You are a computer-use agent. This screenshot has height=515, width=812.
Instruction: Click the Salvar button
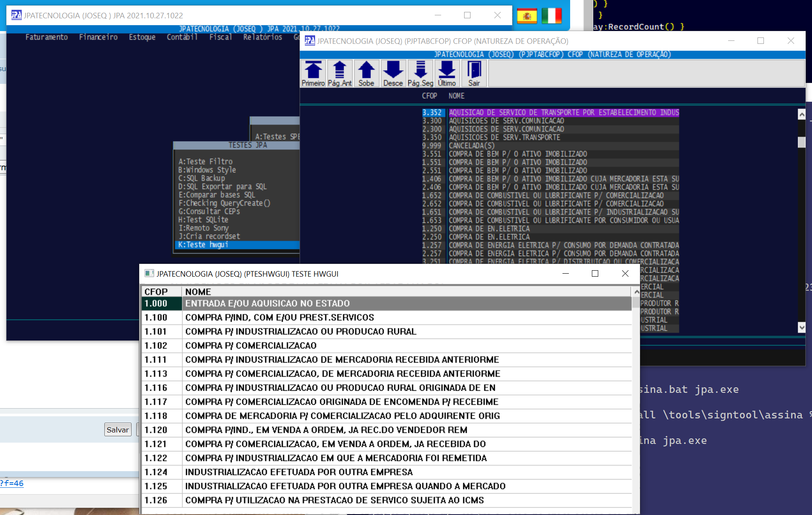click(x=118, y=430)
